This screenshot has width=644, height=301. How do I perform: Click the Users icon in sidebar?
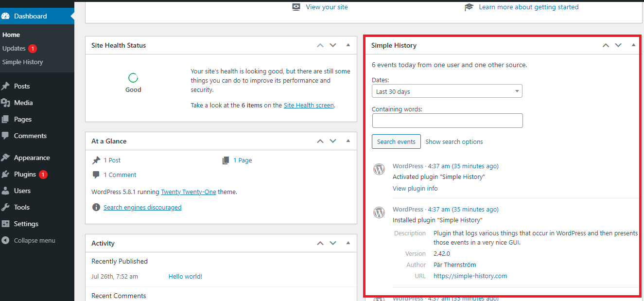click(x=6, y=191)
